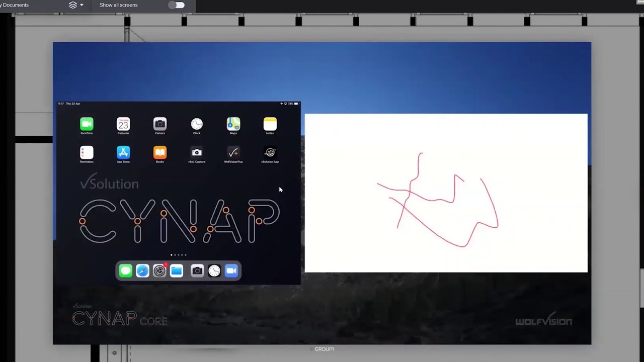Viewport: 644px width, 362px height.
Task: Open Messages from the iPad dock
Action: tap(126, 271)
